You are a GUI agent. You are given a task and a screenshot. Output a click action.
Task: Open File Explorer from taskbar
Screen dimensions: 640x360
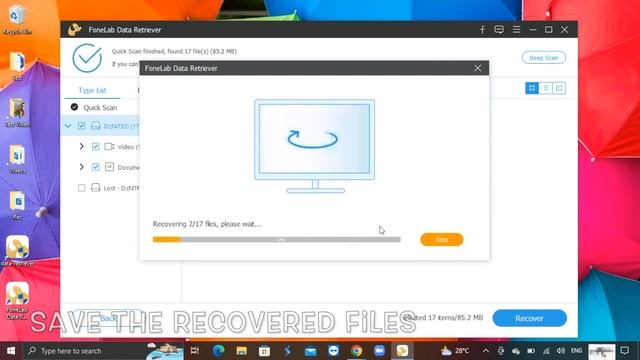(242, 351)
